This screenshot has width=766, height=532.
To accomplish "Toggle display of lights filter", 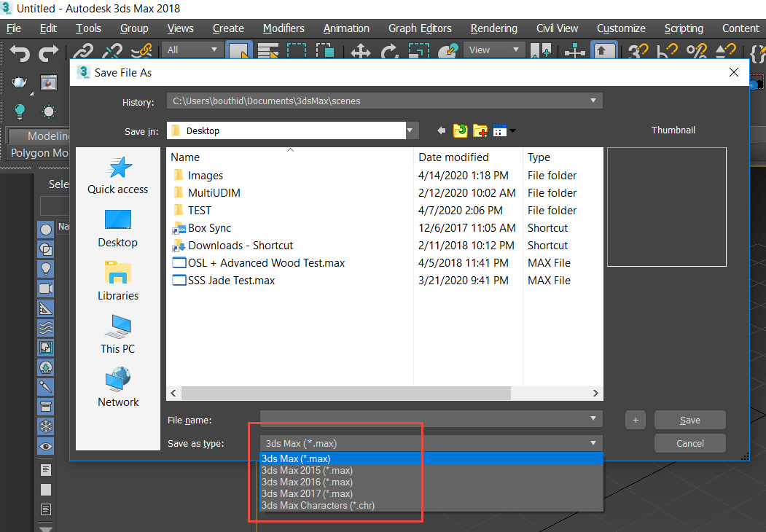I will [46, 268].
